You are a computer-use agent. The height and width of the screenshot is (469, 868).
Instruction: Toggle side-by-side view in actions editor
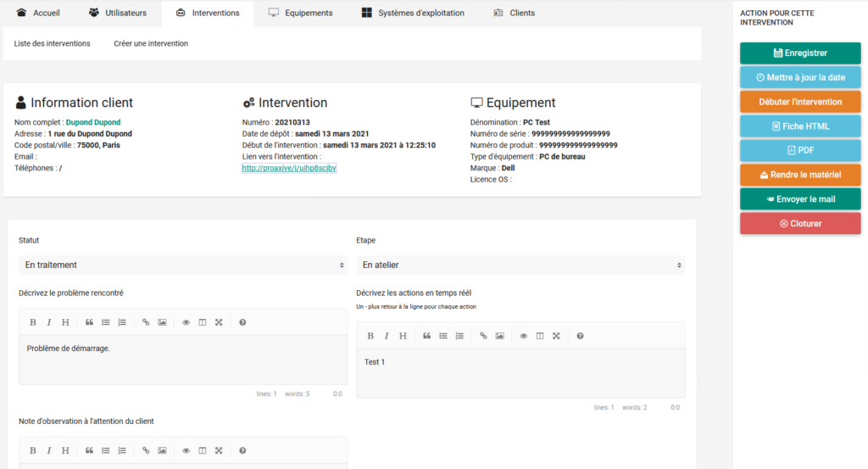pos(540,336)
